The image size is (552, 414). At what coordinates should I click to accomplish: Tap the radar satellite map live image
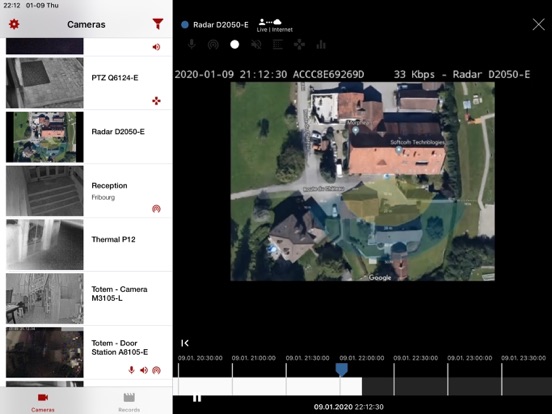point(363,181)
